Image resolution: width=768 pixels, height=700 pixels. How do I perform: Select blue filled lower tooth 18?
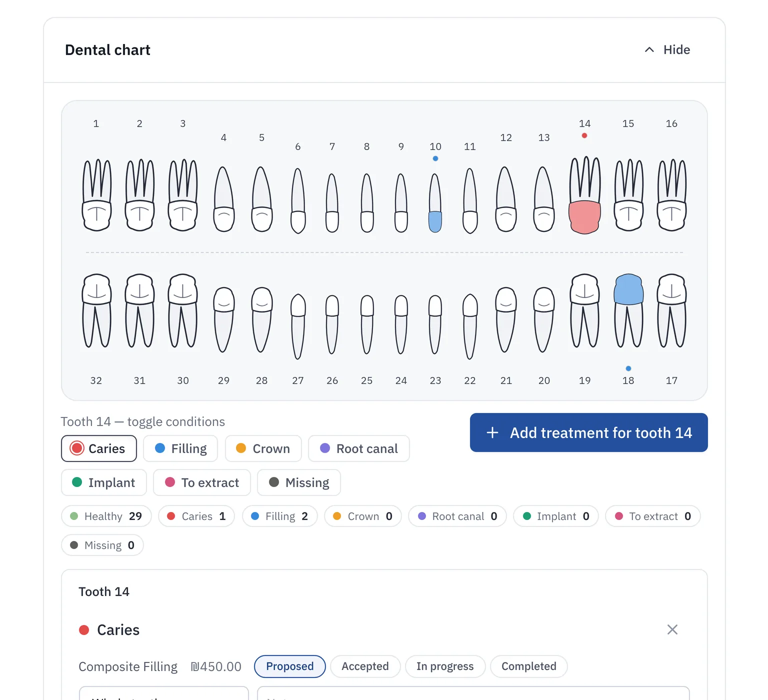click(x=628, y=310)
